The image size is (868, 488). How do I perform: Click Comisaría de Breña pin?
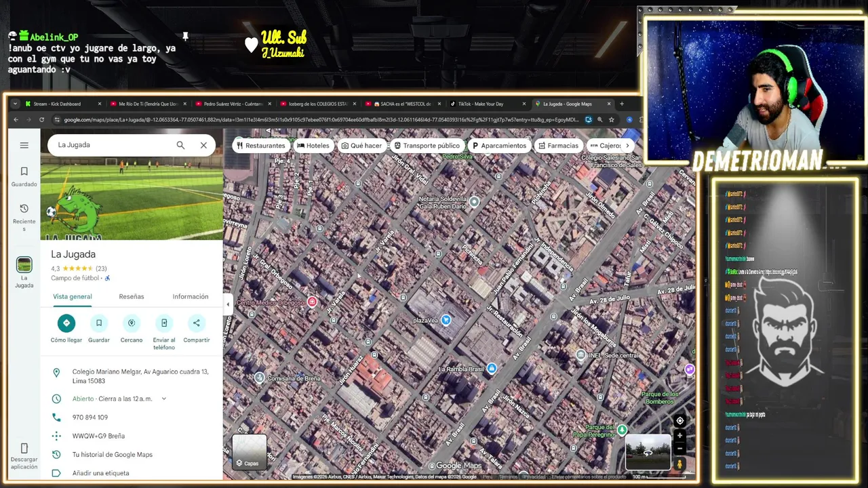259,378
